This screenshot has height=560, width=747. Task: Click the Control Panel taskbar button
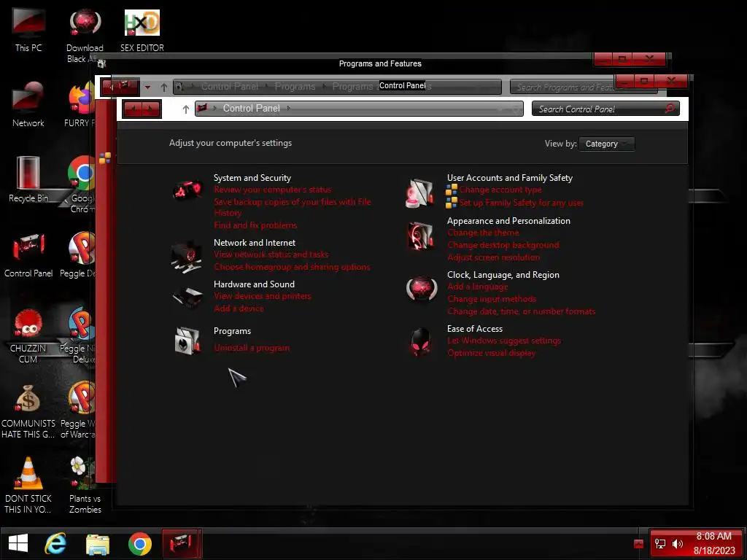(x=182, y=544)
